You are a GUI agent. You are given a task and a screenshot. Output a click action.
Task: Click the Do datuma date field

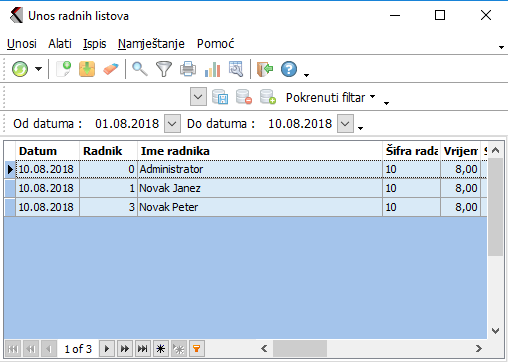click(300, 124)
